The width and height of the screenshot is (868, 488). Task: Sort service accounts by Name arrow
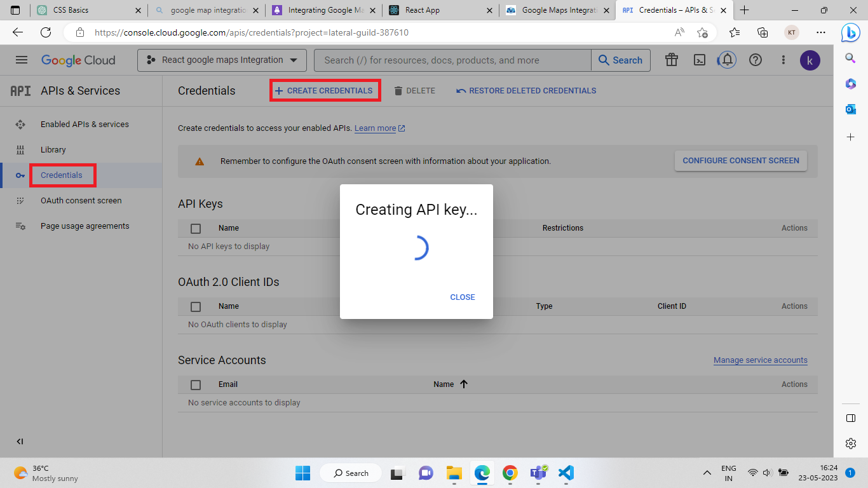(x=463, y=384)
